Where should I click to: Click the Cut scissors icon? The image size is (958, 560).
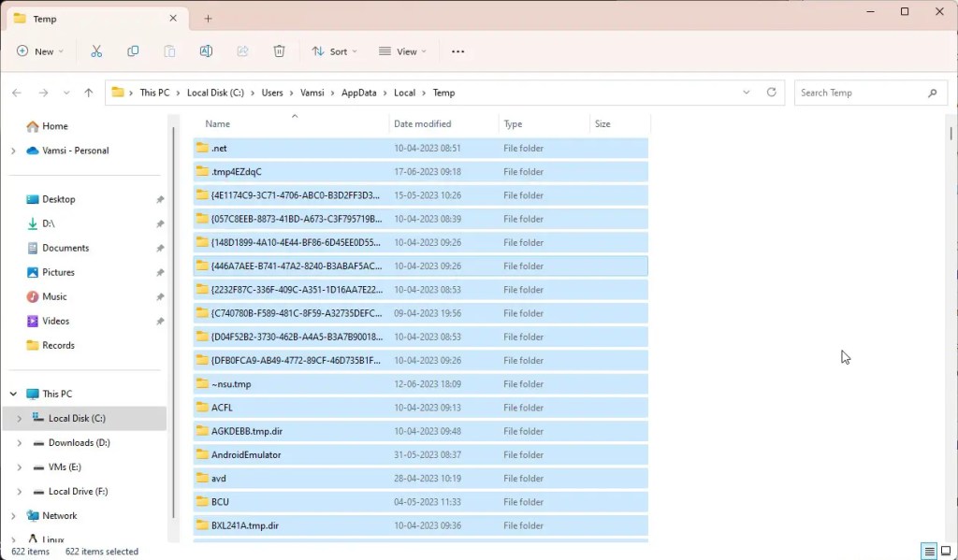pyautogui.click(x=96, y=51)
